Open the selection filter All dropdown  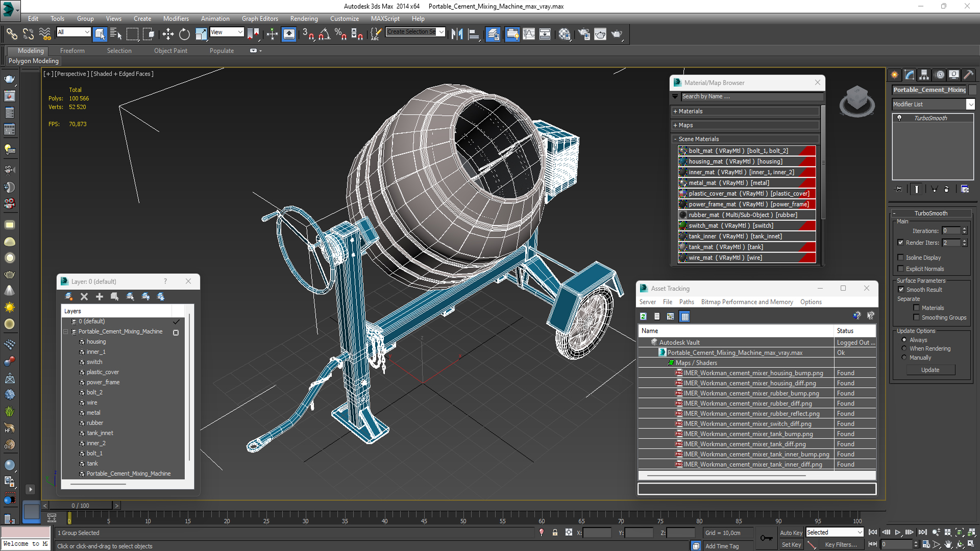(x=73, y=32)
